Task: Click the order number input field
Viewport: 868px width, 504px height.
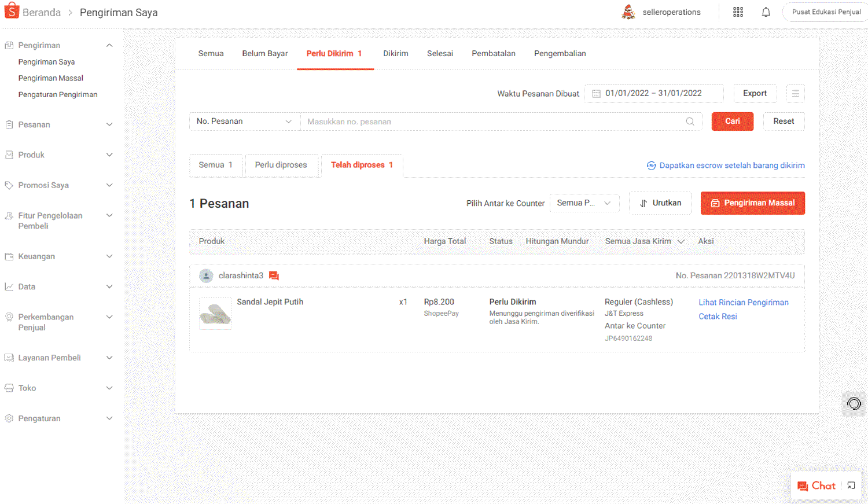Action: [x=492, y=122]
